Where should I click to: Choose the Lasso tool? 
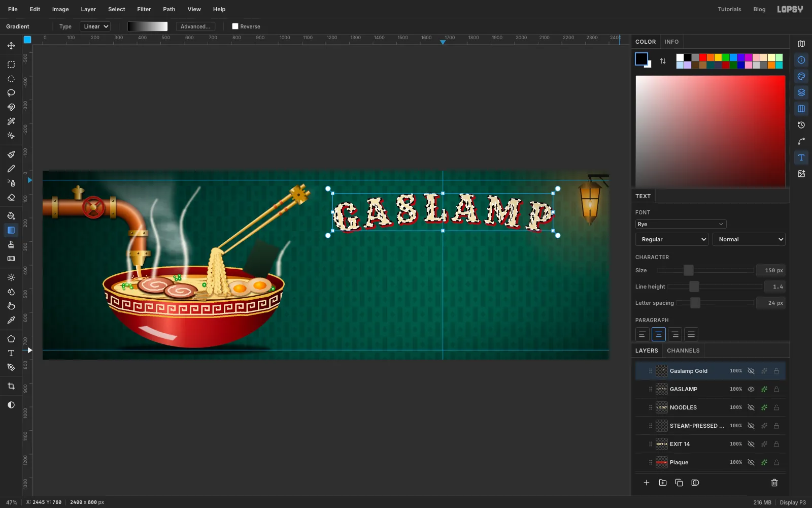click(11, 93)
